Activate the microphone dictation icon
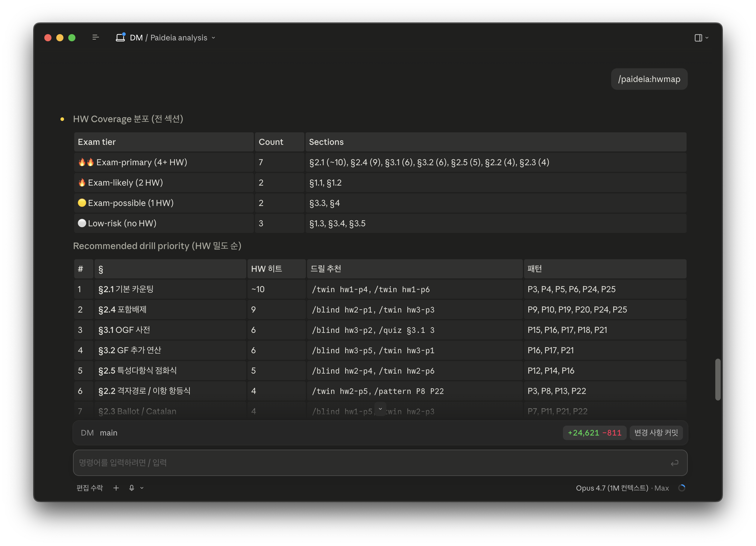 coord(132,488)
